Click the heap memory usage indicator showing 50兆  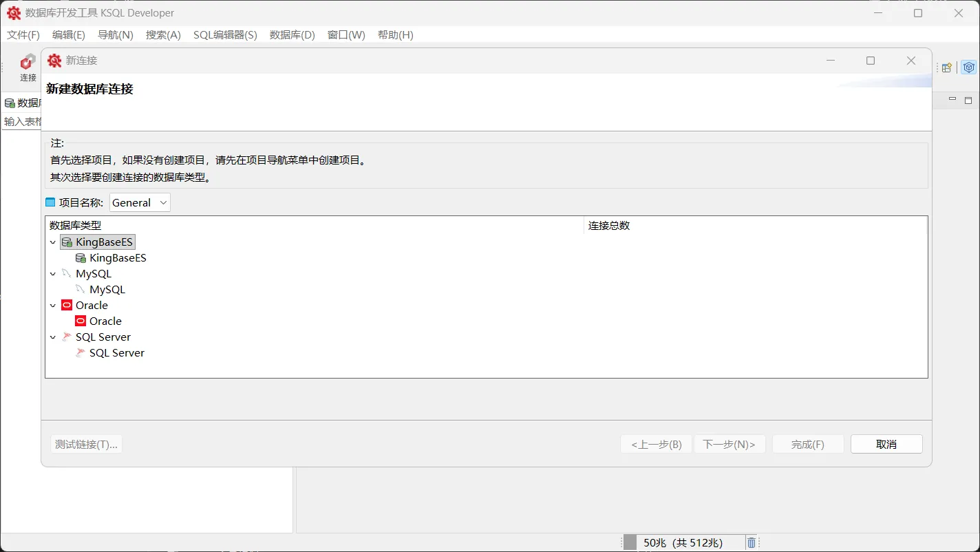click(x=684, y=542)
